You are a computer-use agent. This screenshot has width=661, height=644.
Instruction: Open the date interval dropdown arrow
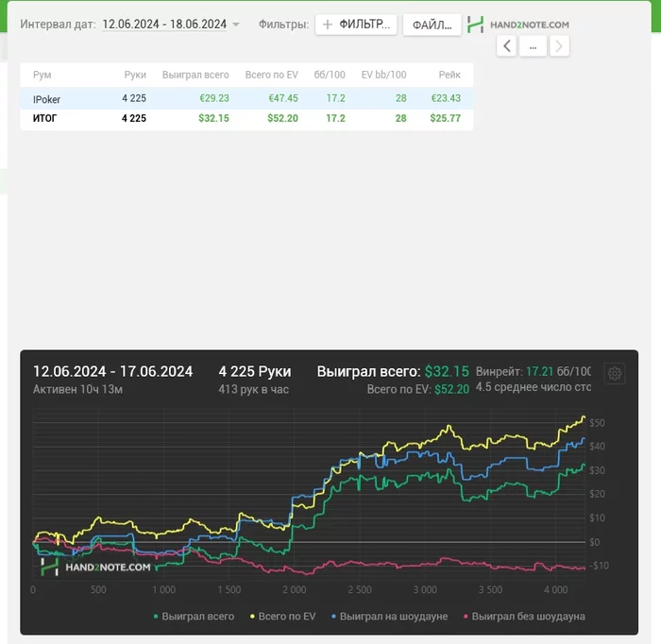click(236, 25)
